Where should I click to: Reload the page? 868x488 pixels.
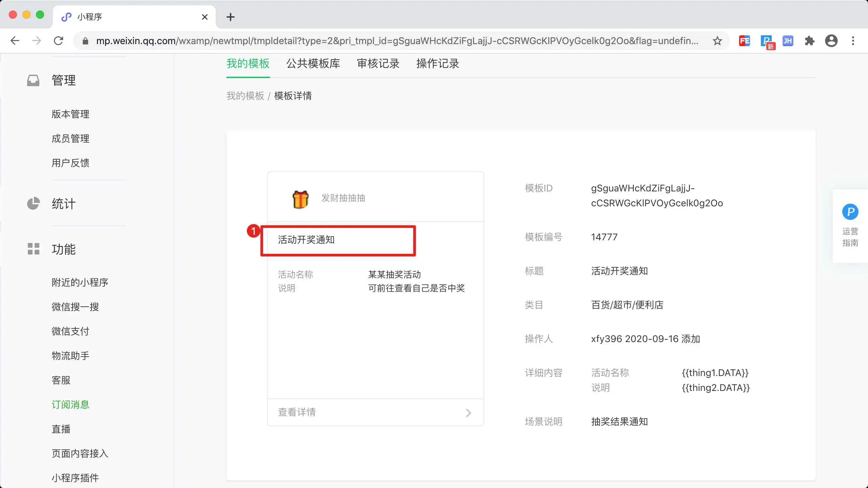point(58,41)
